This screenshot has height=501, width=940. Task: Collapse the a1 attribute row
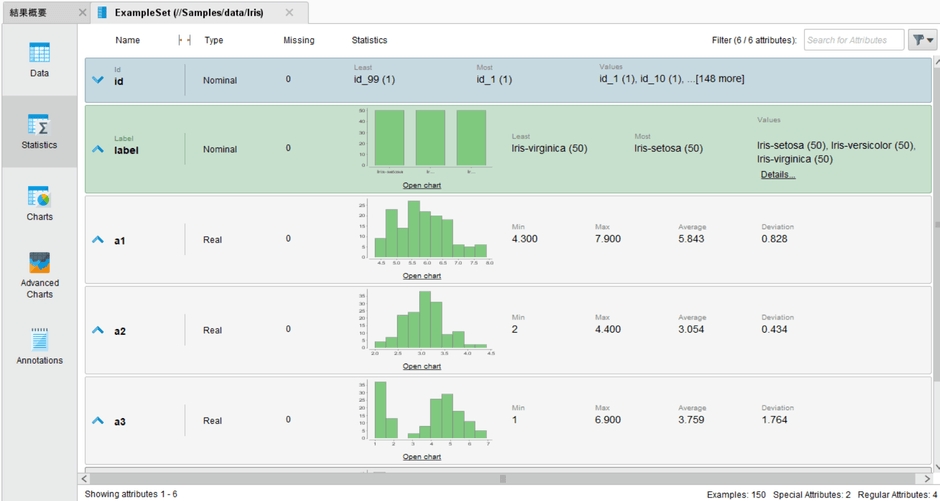click(x=98, y=240)
